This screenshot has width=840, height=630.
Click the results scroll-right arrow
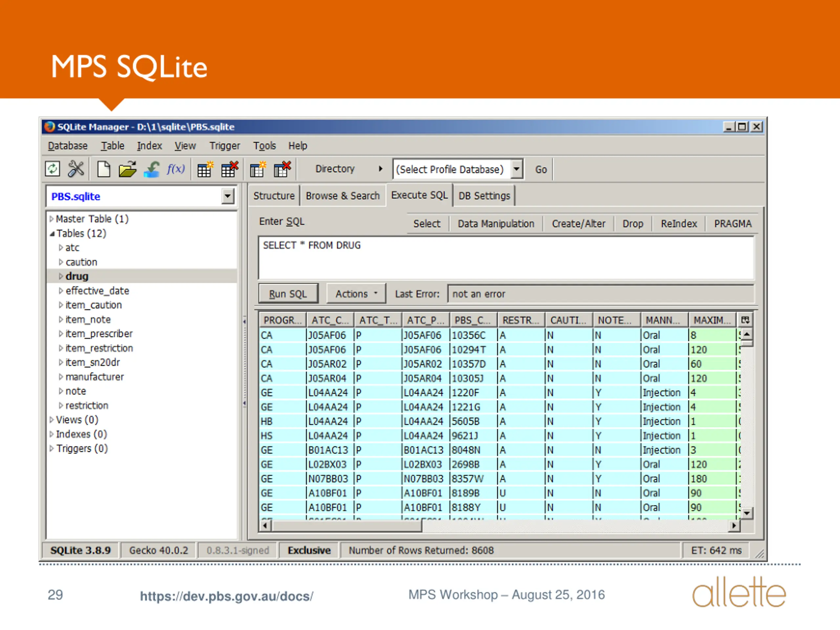[734, 526]
